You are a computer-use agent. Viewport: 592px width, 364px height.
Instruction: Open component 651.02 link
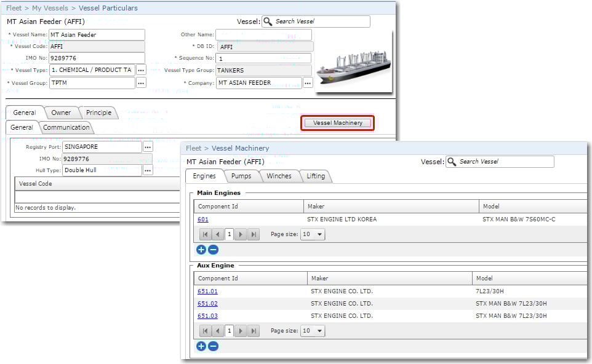[207, 304]
